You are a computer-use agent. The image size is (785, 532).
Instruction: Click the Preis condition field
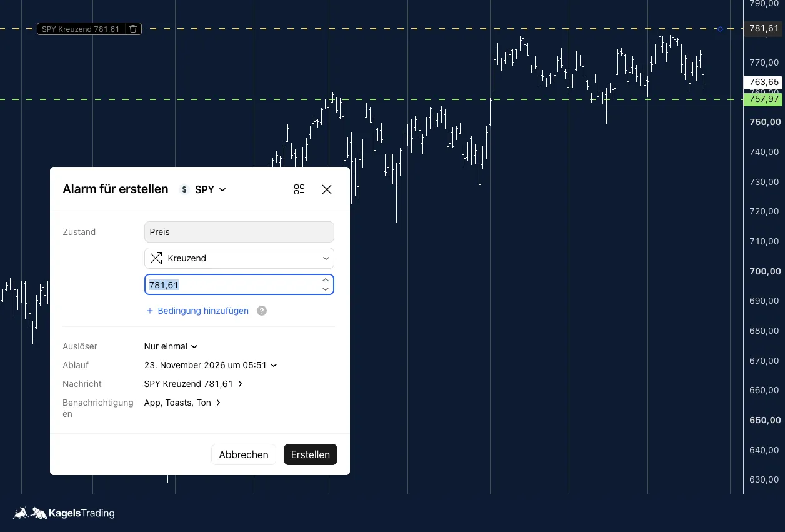coord(239,232)
